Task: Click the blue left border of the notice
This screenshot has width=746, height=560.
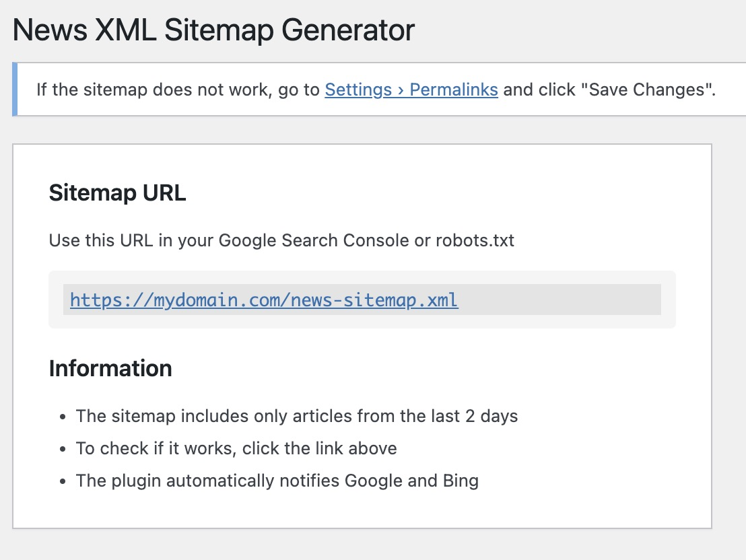Action: pyautogui.click(x=15, y=90)
